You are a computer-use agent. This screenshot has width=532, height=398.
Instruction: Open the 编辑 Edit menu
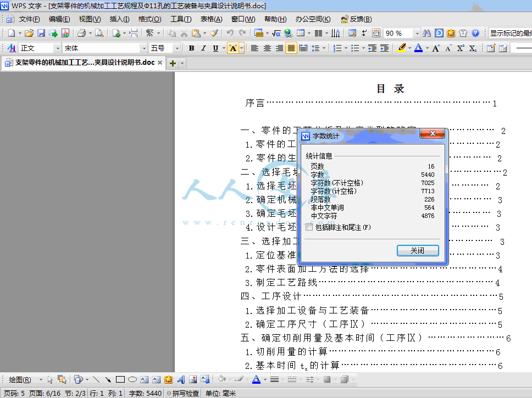click(x=59, y=19)
